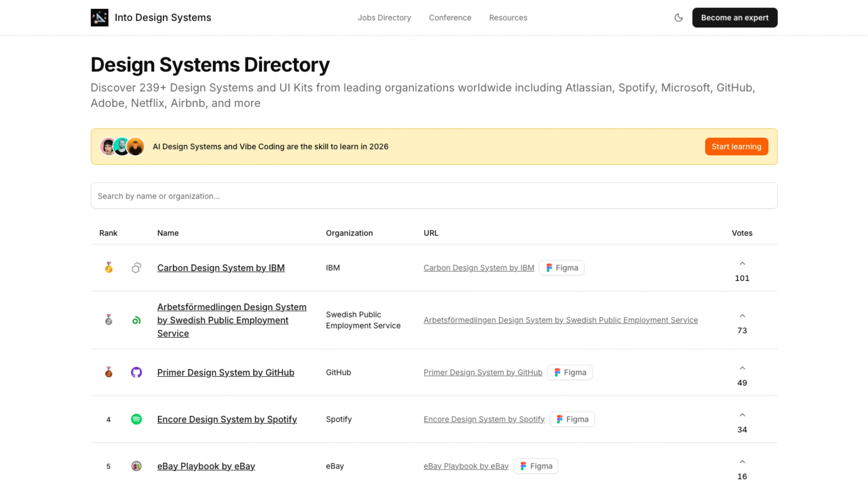
Task: Click the gold medal rank icon
Action: 108,267
